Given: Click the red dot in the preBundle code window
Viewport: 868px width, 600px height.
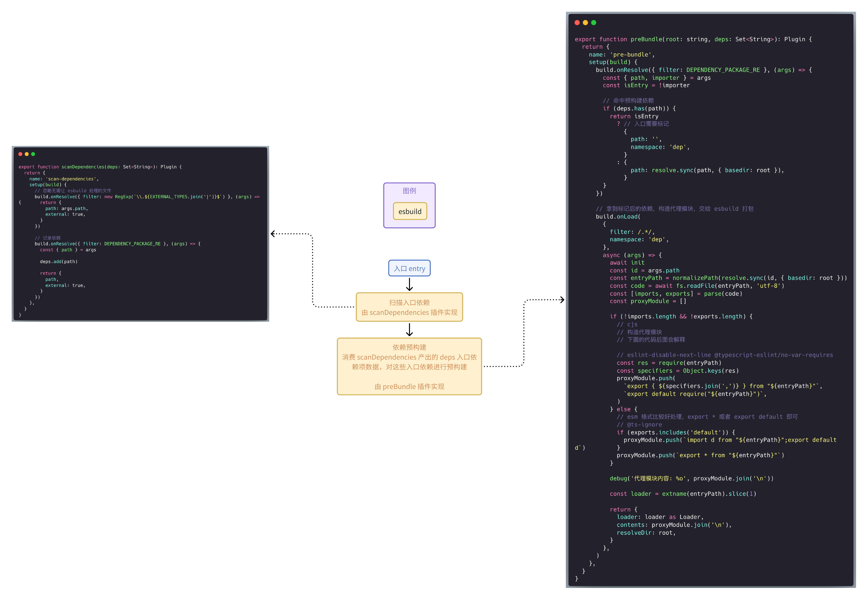Looking at the screenshot, I should pos(577,23).
